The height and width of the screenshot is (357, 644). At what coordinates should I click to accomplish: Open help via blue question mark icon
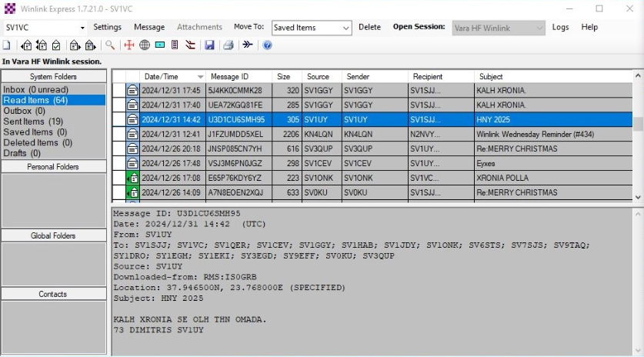coord(267,45)
